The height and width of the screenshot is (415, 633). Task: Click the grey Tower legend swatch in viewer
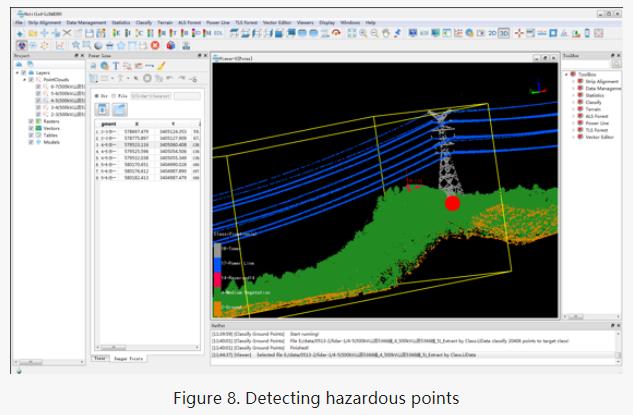click(217, 250)
